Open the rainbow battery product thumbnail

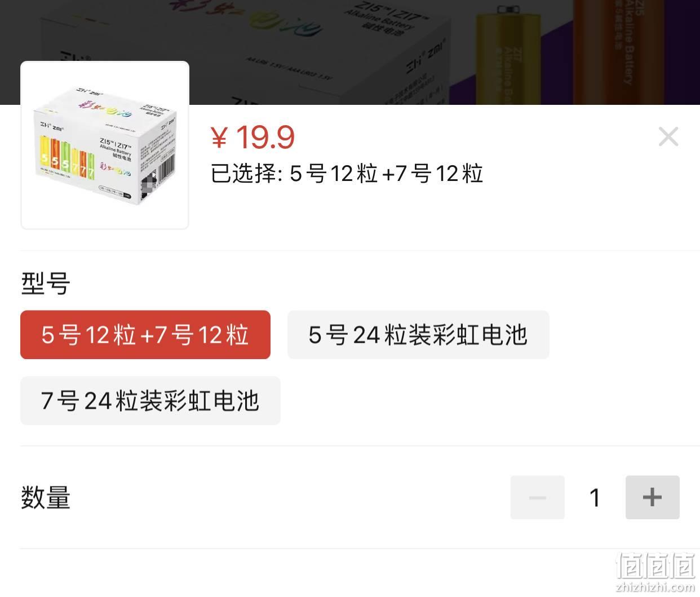point(105,145)
